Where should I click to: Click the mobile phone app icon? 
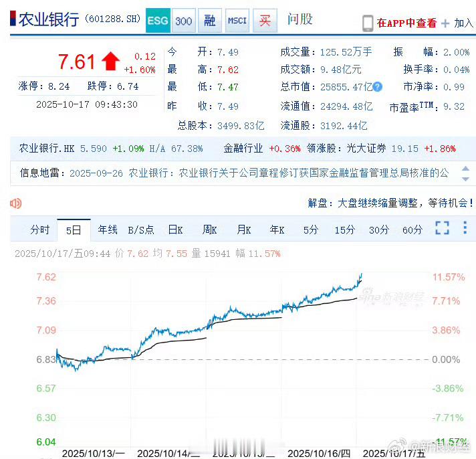coord(368,23)
